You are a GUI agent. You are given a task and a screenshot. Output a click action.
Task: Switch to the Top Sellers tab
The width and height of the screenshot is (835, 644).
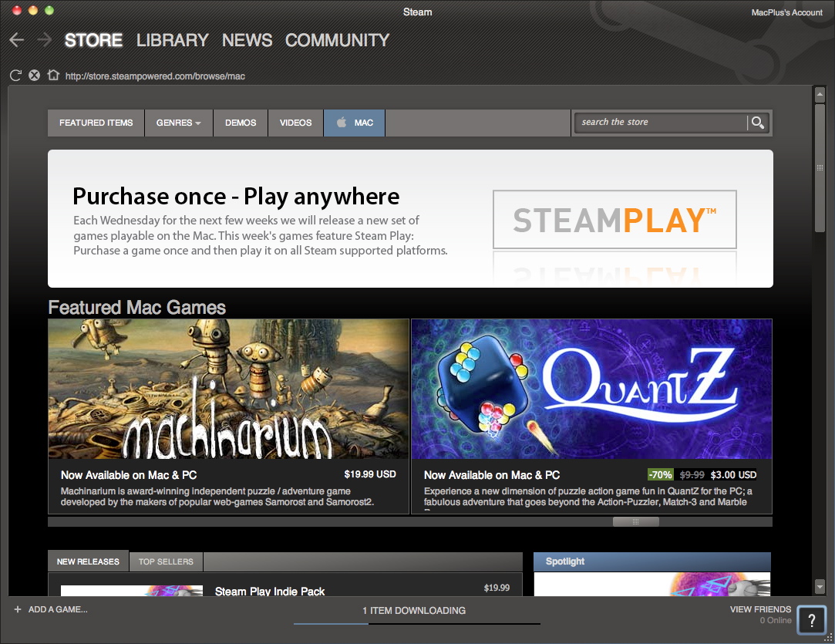click(x=166, y=561)
